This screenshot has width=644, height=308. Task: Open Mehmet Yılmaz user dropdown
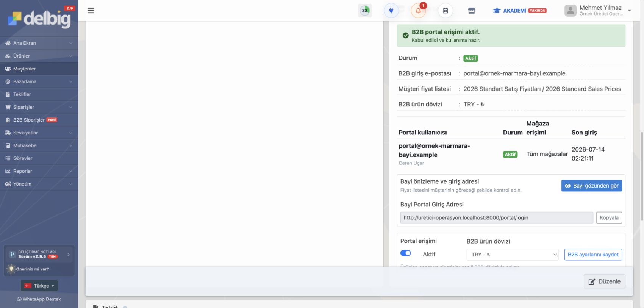click(598, 11)
